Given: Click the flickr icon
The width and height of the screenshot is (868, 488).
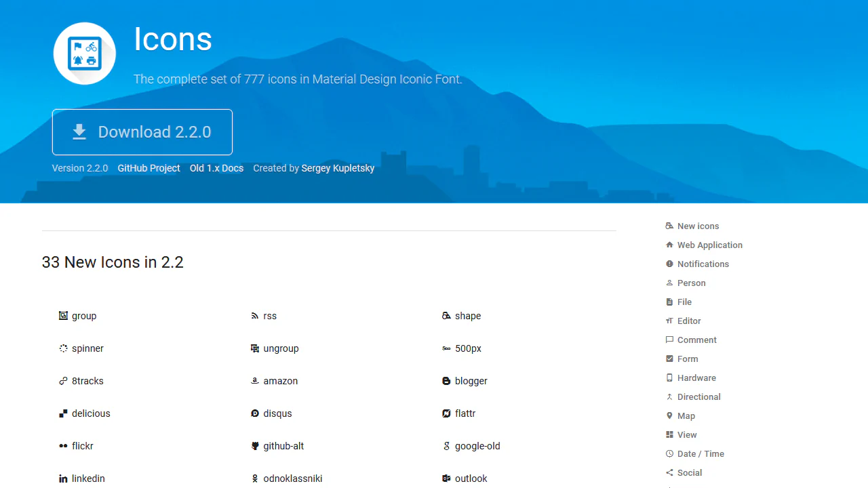Looking at the screenshot, I should (x=63, y=446).
